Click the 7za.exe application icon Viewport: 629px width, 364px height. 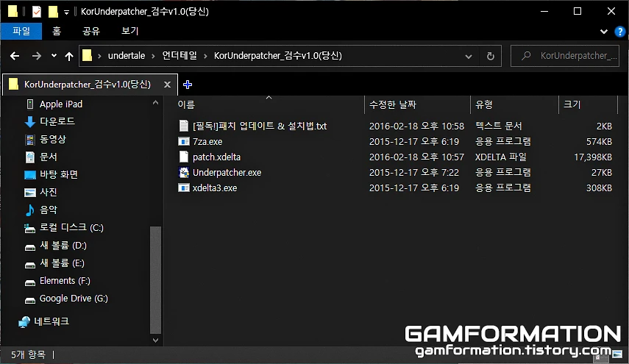(x=183, y=141)
